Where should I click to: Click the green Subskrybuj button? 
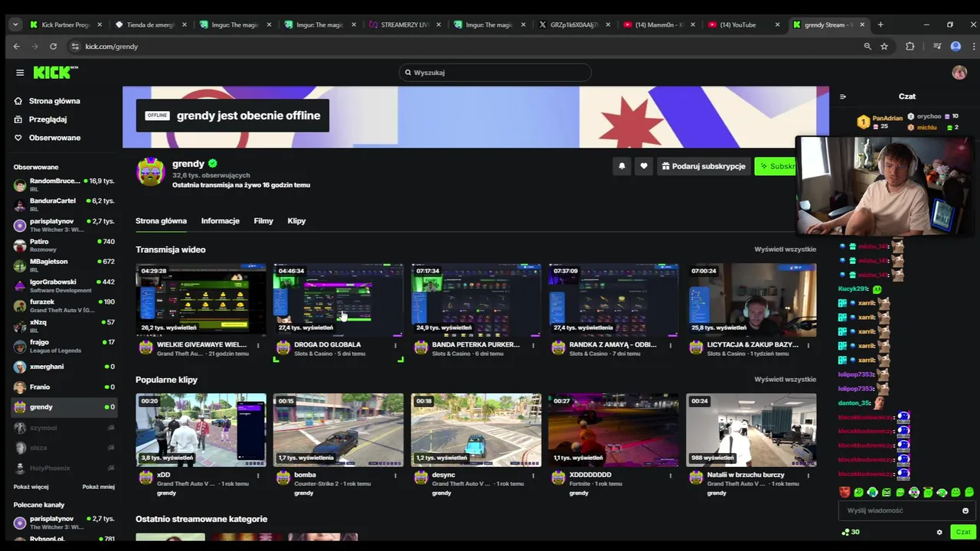coord(776,166)
